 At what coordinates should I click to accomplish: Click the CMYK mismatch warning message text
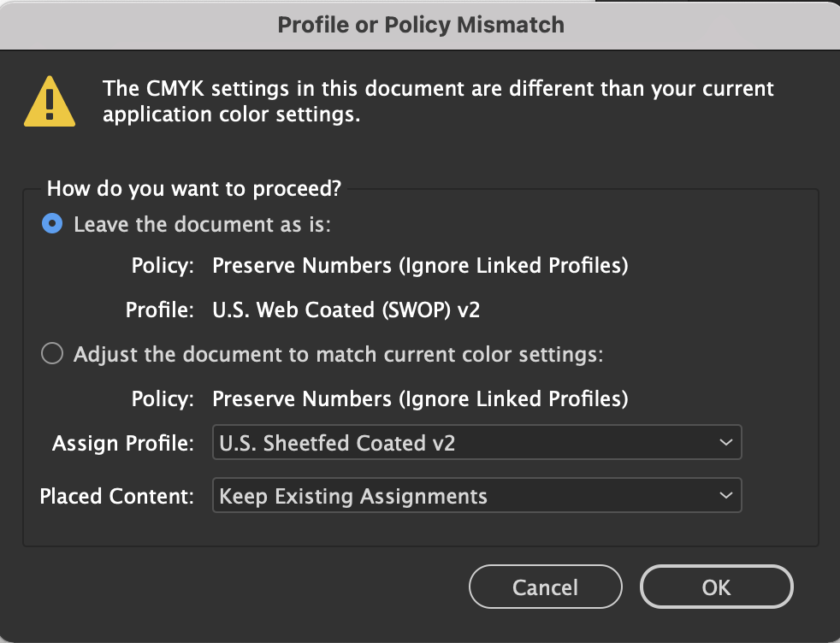click(438, 101)
